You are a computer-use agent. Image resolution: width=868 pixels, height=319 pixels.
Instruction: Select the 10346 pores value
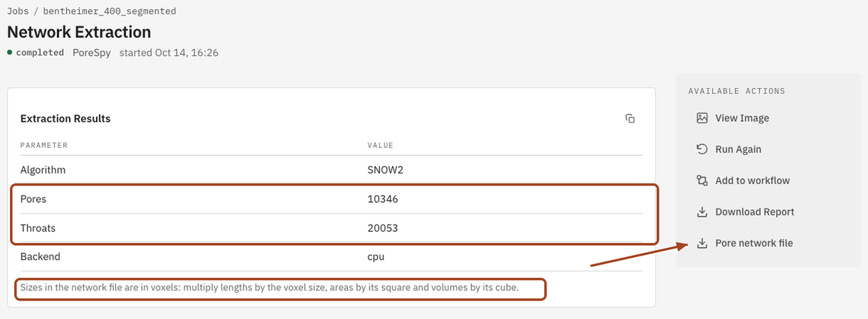pyautogui.click(x=383, y=199)
